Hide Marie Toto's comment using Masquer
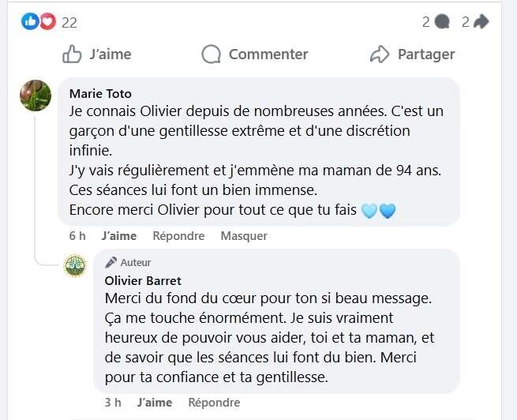Viewport: 517px width, 420px height. pos(244,236)
